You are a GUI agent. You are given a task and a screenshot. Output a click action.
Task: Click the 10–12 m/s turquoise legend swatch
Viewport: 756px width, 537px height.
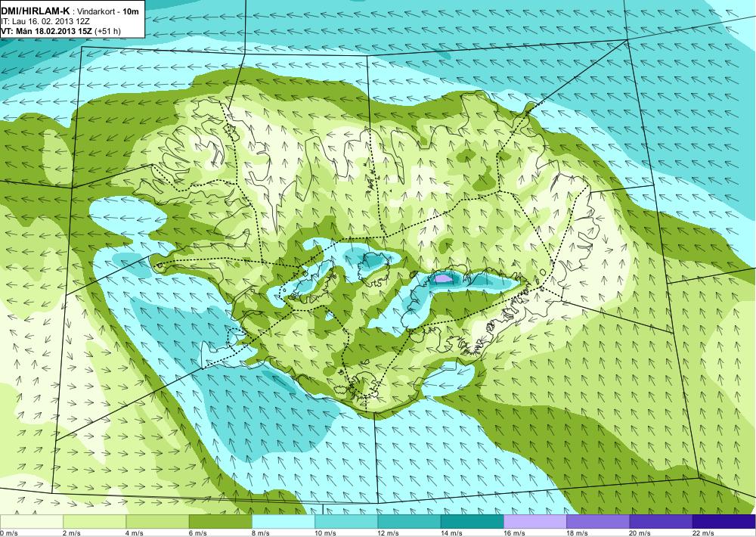pyautogui.click(x=346, y=522)
